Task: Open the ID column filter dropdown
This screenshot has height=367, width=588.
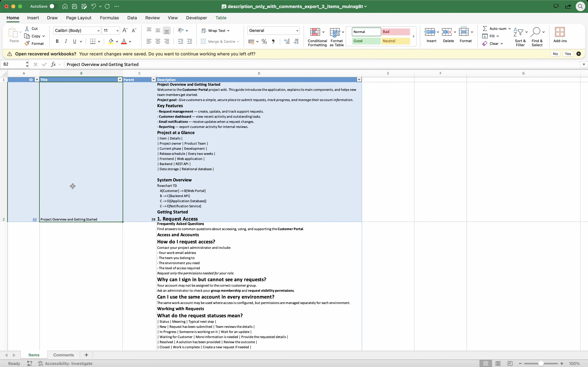Action: pos(37,80)
